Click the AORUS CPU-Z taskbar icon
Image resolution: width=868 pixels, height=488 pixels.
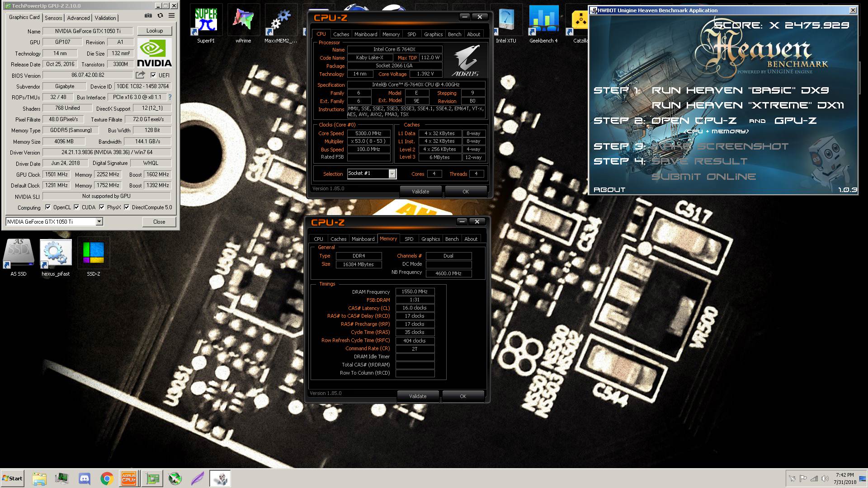[x=129, y=479]
